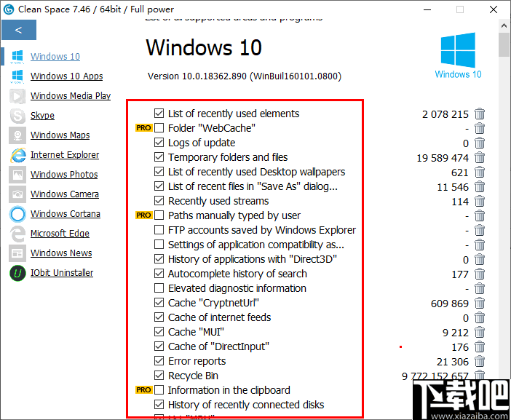Click the Clean Space app icon in title bar
The width and height of the screenshot is (511, 420).
(9, 9)
